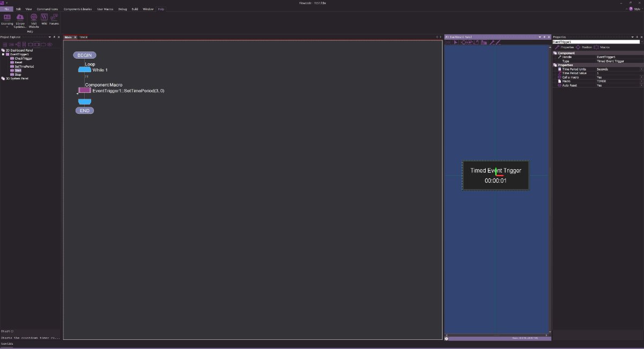Collapse the EventTrigger1 tree node

coord(3,54)
